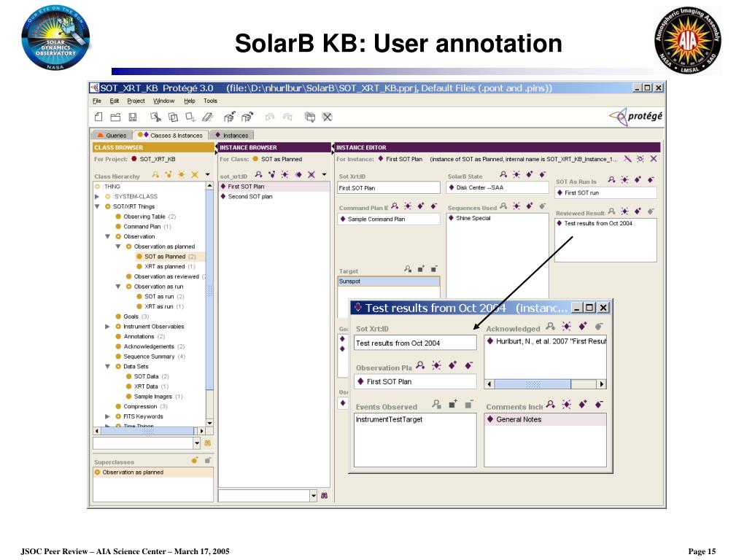Select the Classes & Instances tab
Screen dimensions: 747x560
tap(171, 135)
